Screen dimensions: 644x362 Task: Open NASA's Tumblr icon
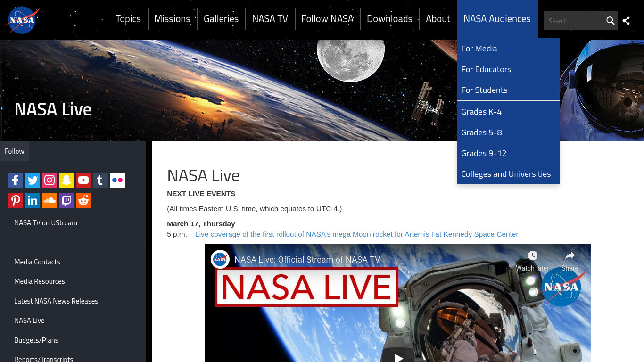tap(100, 180)
